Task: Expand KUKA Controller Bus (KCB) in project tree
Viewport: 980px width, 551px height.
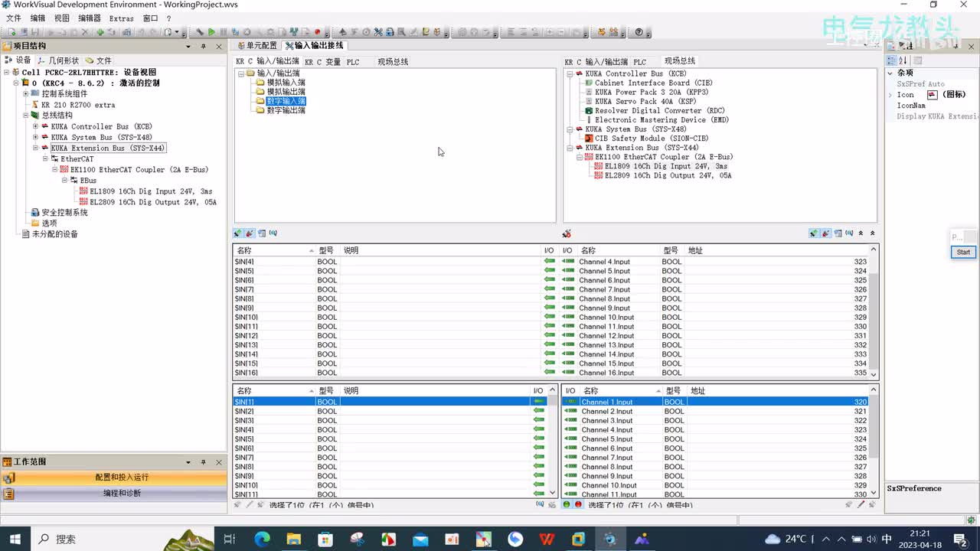Action: click(x=35, y=127)
